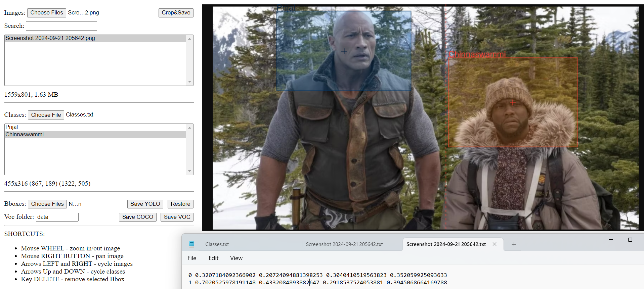
Task: Add a new Notepad tab
Action: pyautogui.click(x=514, y=244)
